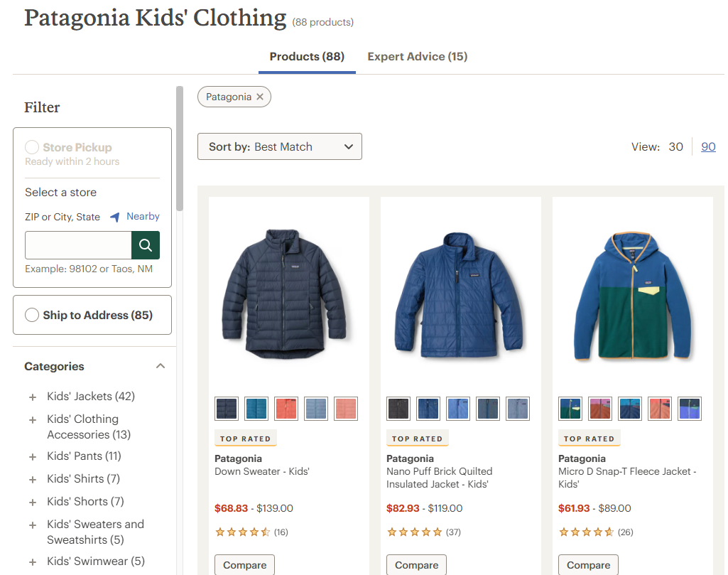Expand Kids' Sweaters and Sweatshirts plus icon
The width and height of the screenshot is (728, 575).
33,525
